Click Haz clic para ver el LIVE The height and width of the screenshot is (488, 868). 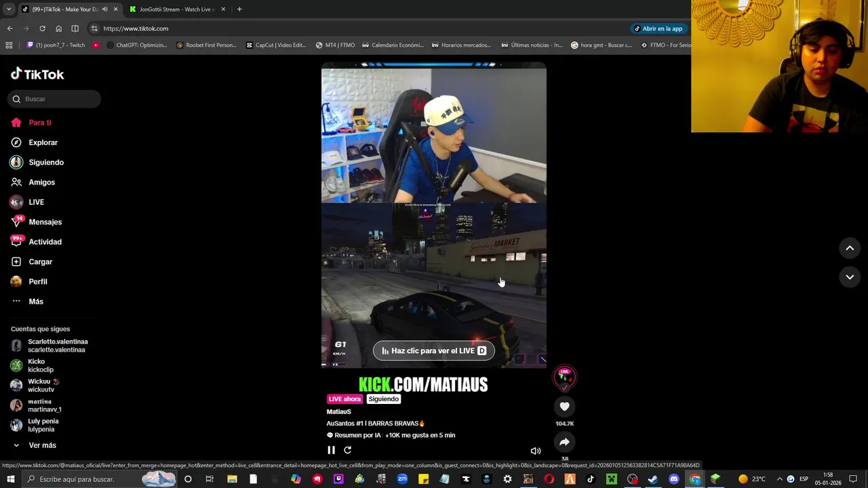pos(433,350)
